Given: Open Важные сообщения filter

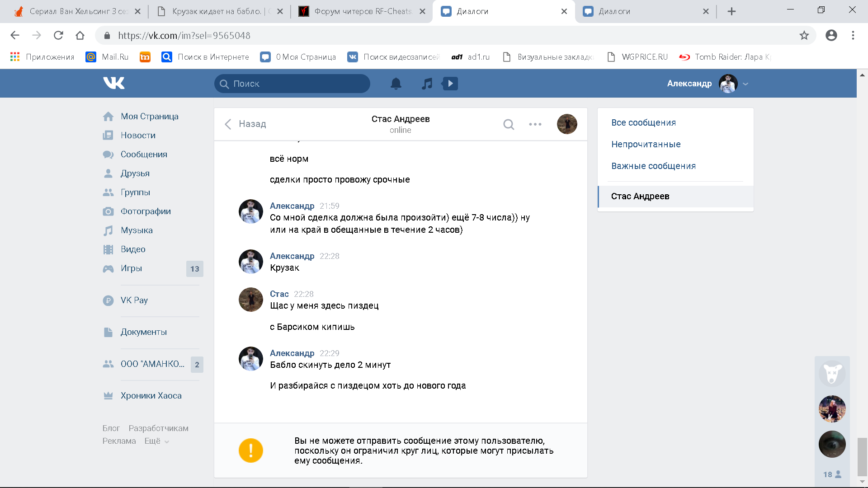Looking at the screenshot, I should pyautogui.click(x=653, y=166).
